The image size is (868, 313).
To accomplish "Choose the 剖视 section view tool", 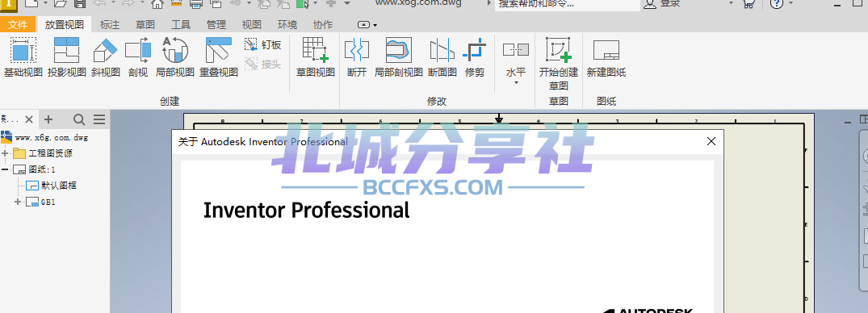I will click(x=138, y=57).
